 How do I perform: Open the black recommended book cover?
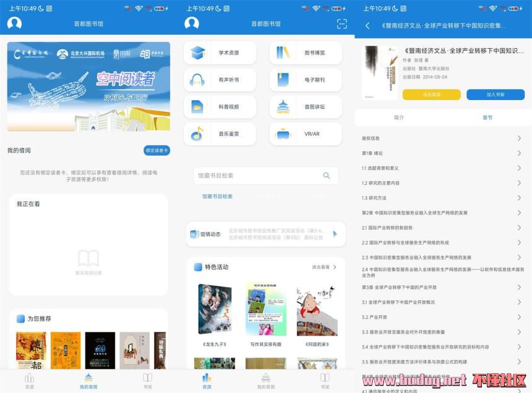[x=100, y=350]
